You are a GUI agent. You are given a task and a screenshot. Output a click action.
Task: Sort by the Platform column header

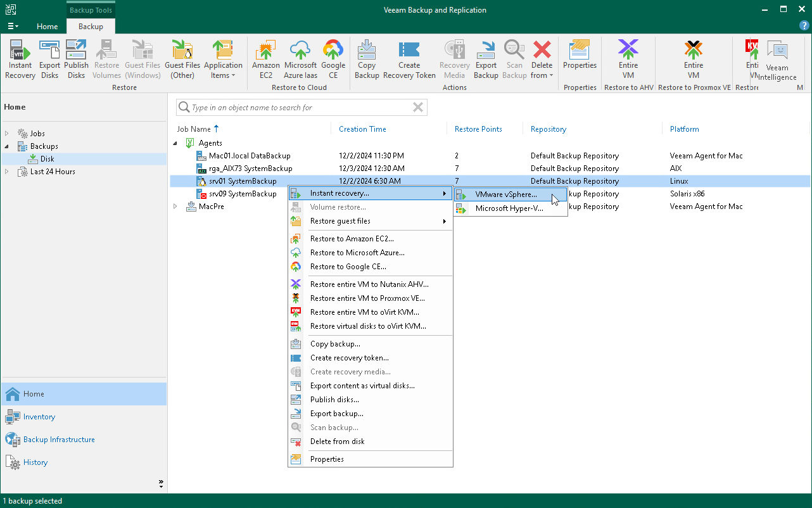click(x=685, y=129)
